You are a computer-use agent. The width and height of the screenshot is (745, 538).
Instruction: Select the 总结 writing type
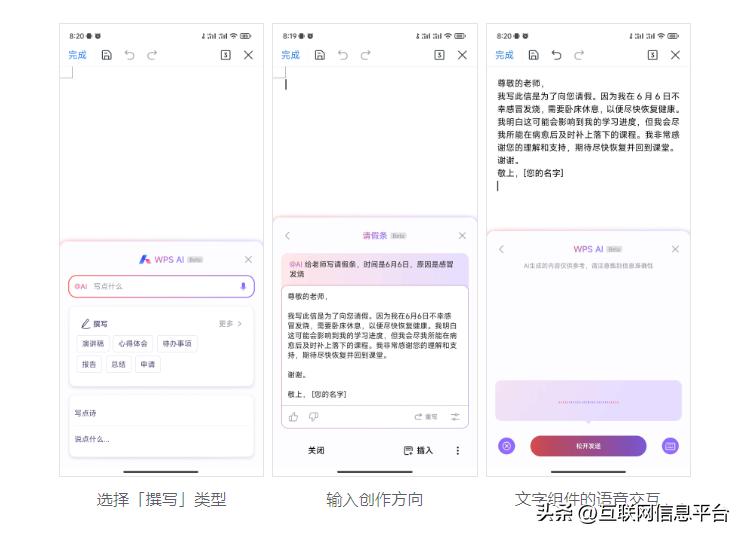[118, 365]
